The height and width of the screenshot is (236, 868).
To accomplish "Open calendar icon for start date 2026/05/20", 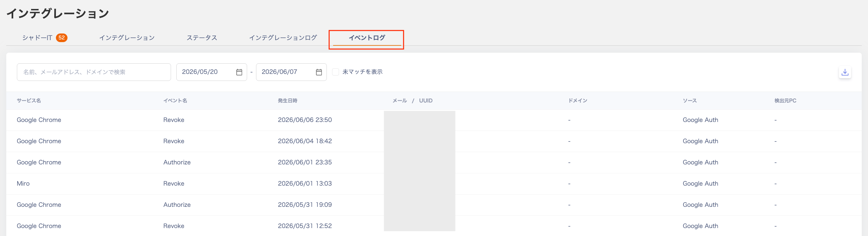I will (x=239, y=72).
